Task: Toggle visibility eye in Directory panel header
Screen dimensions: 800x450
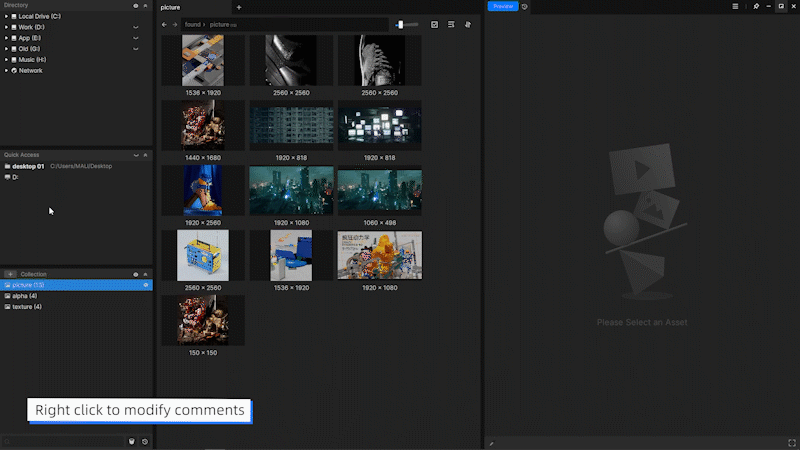Action: (136, 5)
